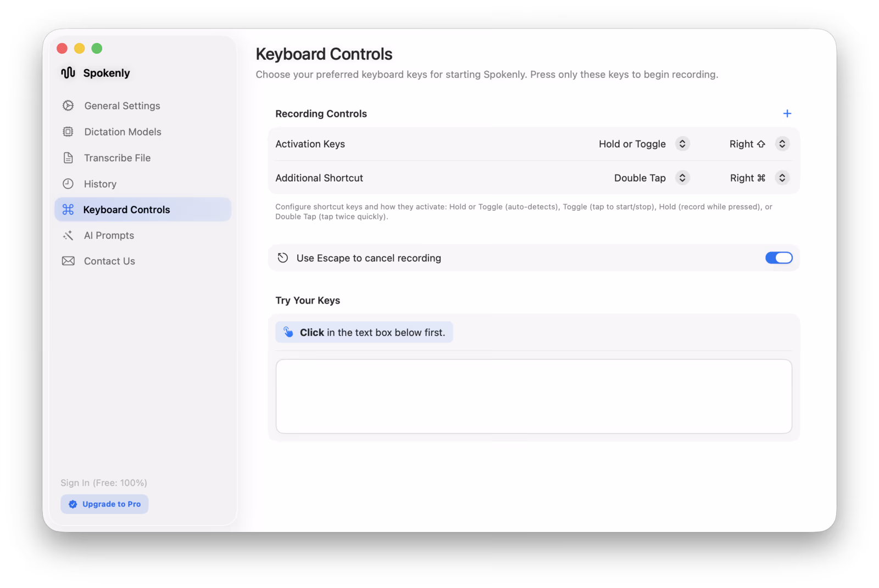Select Keyboard Controls in sidebar
879x588 pixels.
(x=143, y=209)
